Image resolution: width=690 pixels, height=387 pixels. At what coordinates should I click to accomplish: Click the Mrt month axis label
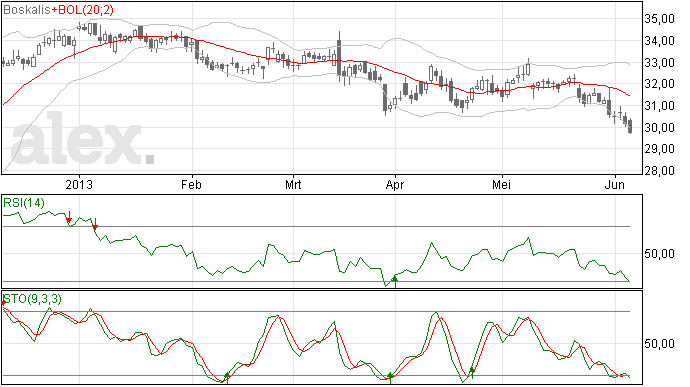293,184
